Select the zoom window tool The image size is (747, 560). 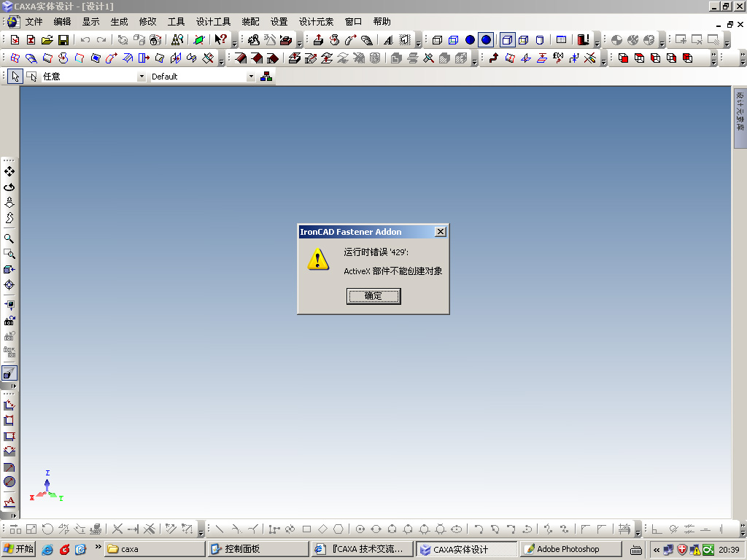[x=9, y=254]
